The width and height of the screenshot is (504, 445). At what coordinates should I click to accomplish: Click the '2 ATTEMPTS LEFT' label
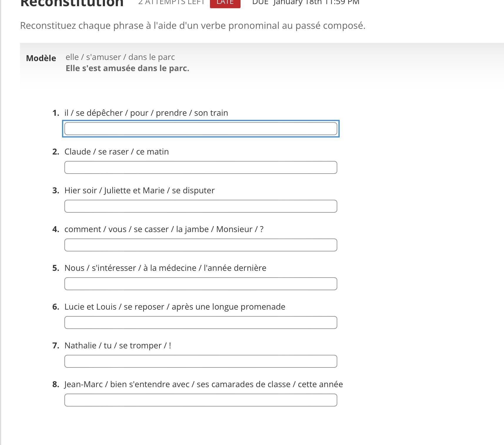point(171,2)
